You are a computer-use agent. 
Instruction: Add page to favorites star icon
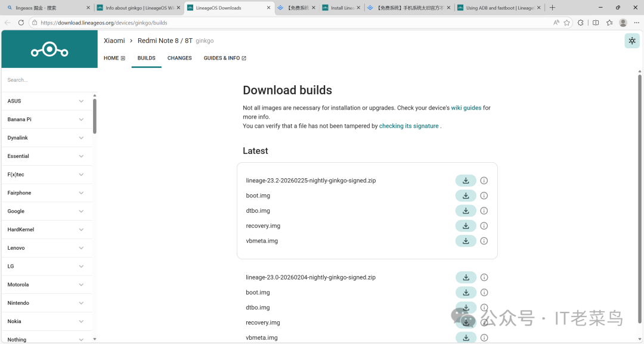click(567, 23)
